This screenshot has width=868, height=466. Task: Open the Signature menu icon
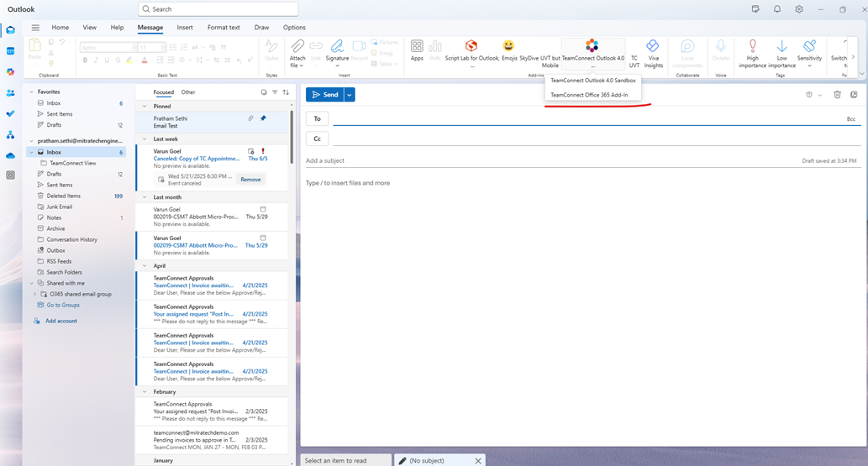pyautogui.click(x=337, y=46)
